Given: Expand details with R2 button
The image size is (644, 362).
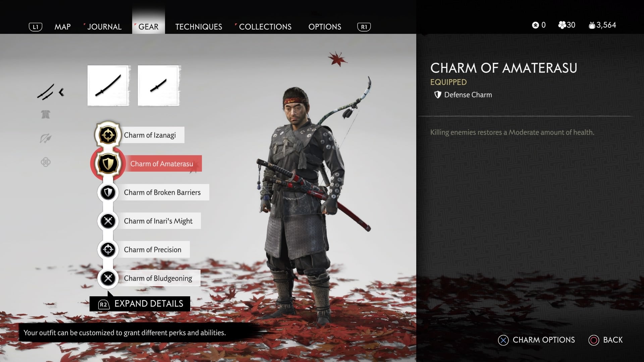Looking at the screenshot, I should pyautogui.click(x=140, y=304).
